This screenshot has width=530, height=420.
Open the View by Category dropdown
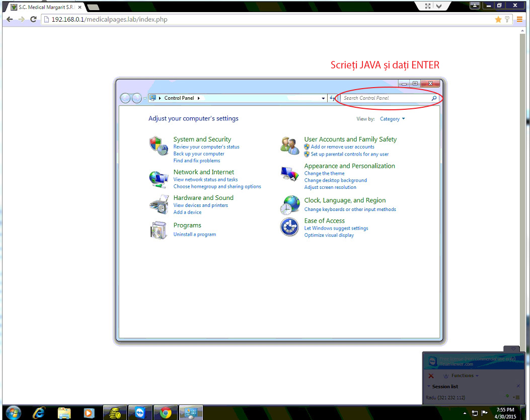[x=392, y=119]
